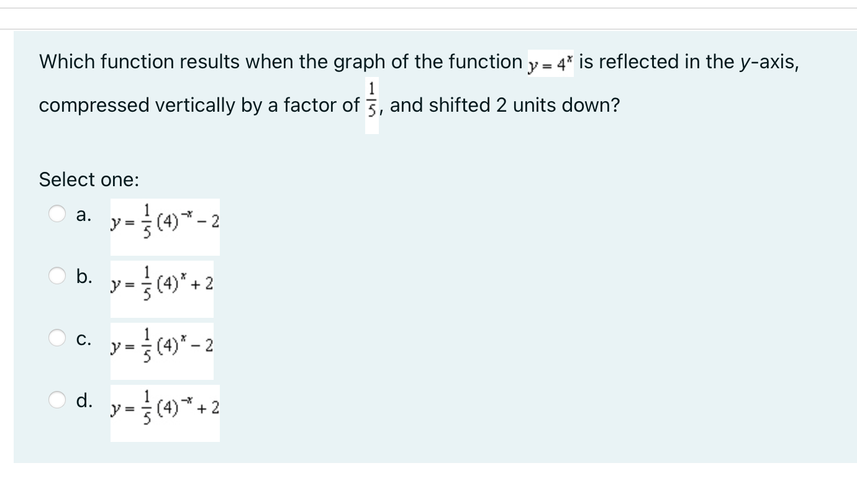This screenshot has height=504, width=857.
Task: Click the label 'd.' next to fourth answer
Action: pos(84,399)
